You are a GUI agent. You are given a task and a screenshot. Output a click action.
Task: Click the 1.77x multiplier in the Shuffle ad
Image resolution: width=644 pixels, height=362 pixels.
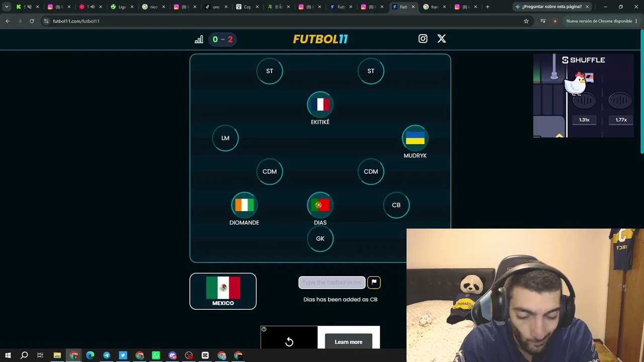(x=621, y=120)
